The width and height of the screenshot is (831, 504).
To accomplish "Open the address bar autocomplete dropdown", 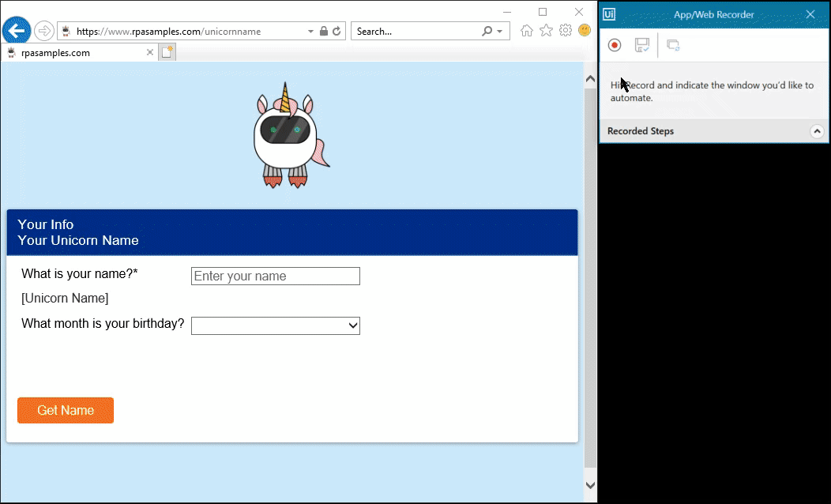I will (x=311, y=31).
